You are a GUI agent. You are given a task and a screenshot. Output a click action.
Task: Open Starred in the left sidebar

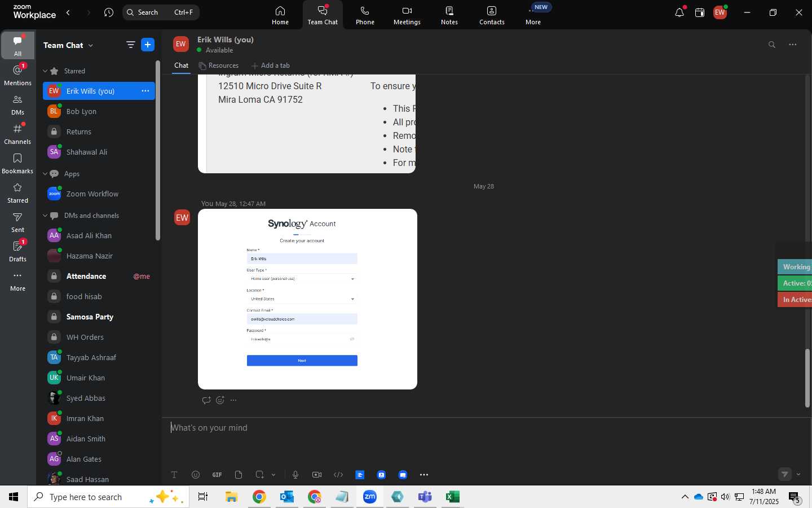[17, 192]
